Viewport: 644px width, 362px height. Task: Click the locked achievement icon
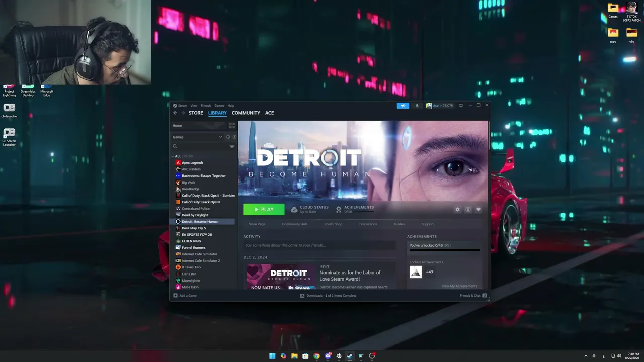415,272
